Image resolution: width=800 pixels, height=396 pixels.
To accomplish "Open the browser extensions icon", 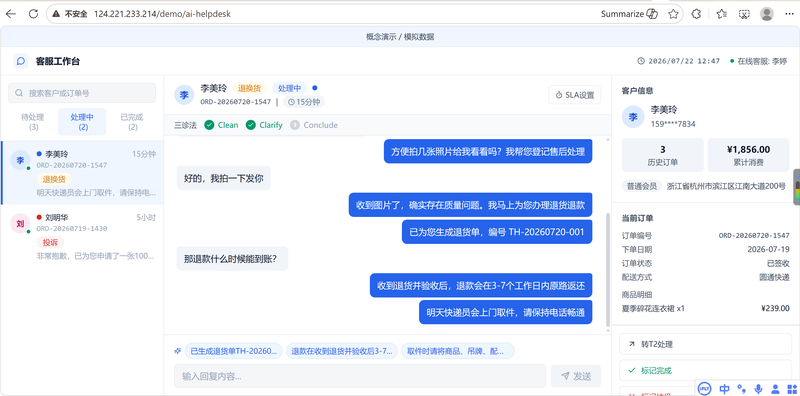I will [x=696, y=14].
